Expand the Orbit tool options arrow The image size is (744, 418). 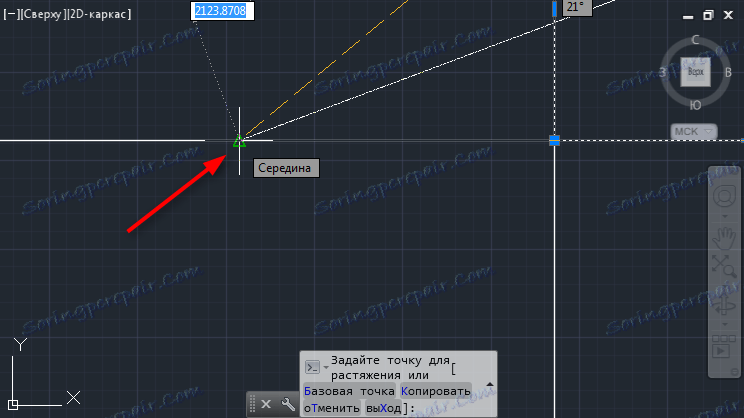pyautogui.click(x=725, y=325)
